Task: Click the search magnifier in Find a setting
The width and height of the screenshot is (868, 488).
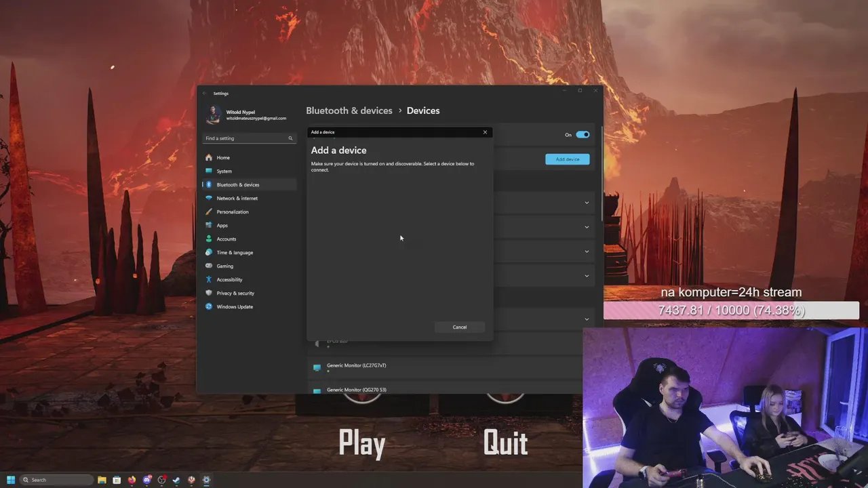Action: coord(290,138)
